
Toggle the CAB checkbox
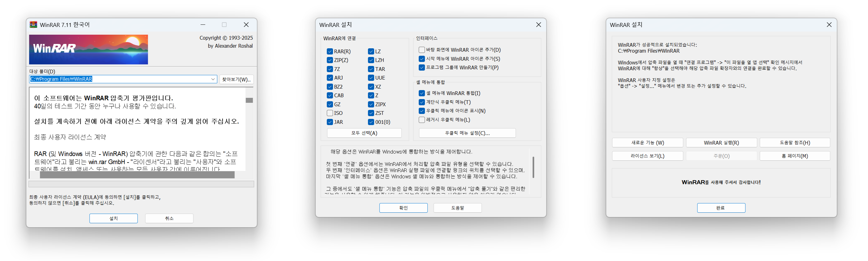point(330,95)
